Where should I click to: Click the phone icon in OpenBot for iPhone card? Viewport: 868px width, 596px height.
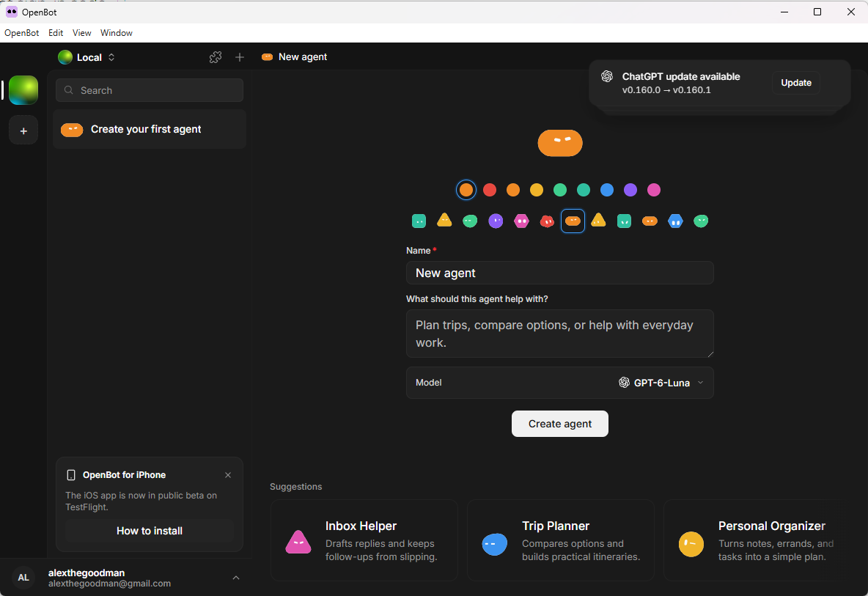pyautogui.click(x=71, y=475)
